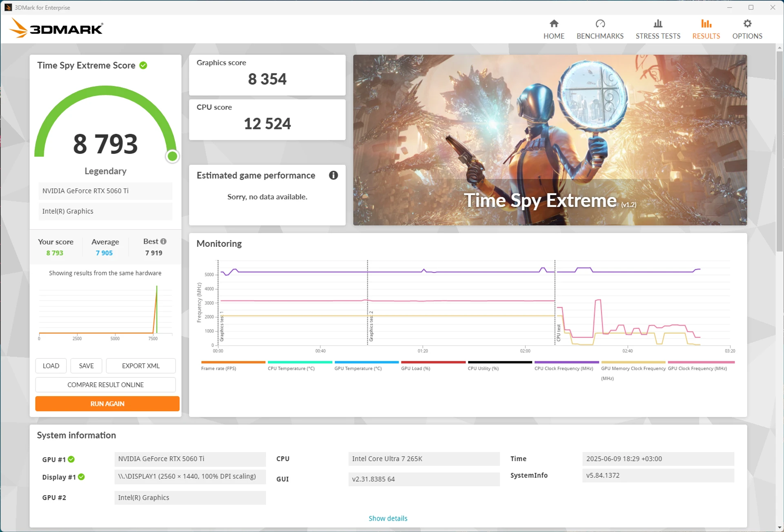Toggle the Frame rate (FPS) legend
784x532 pixels.
coord(233,366)
